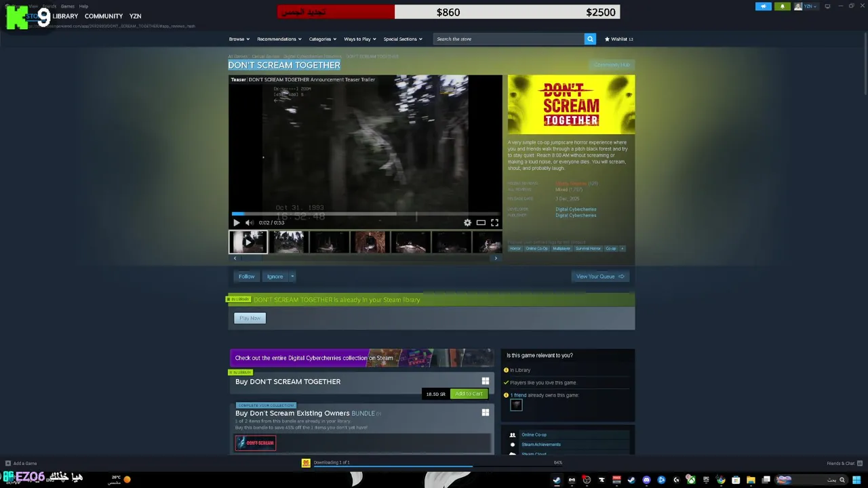The width and height of the screenshot is (868, 488).
Task: Expand the Browse dropdown
Action: [x=239, y=39]
